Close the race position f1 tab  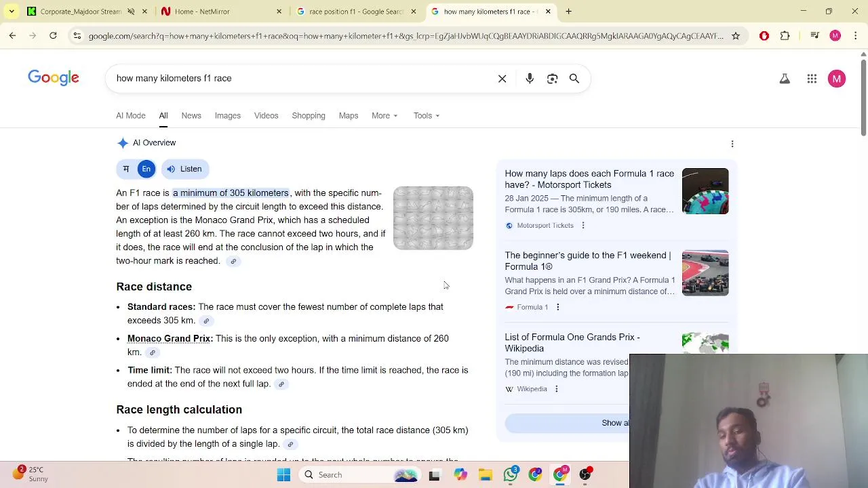(414, 12)
